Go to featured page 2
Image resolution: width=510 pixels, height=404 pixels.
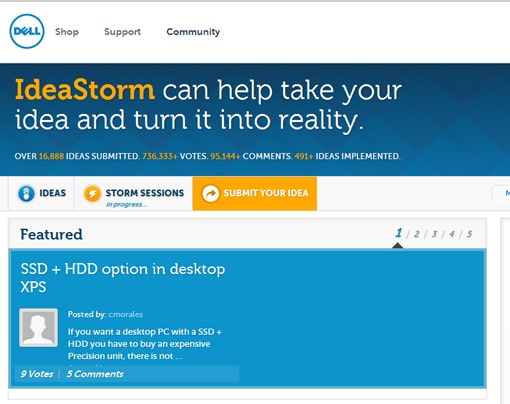417,234
